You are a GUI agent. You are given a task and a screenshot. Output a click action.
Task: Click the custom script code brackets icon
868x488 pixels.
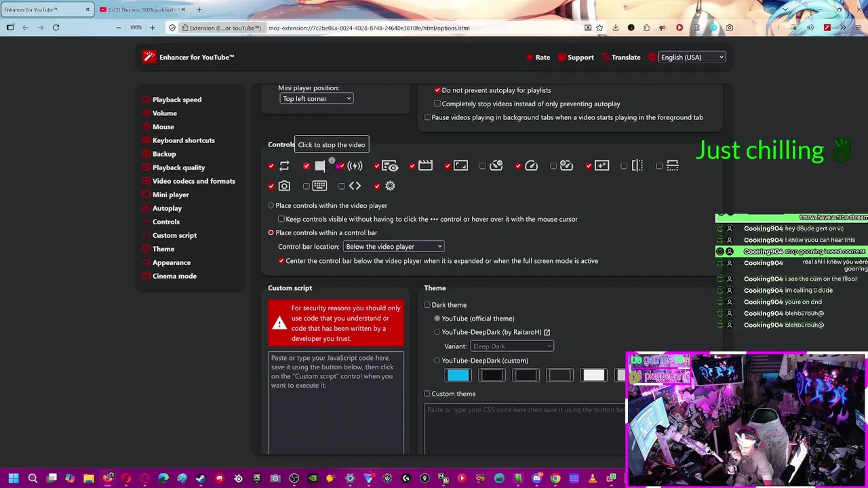[355, 186]
